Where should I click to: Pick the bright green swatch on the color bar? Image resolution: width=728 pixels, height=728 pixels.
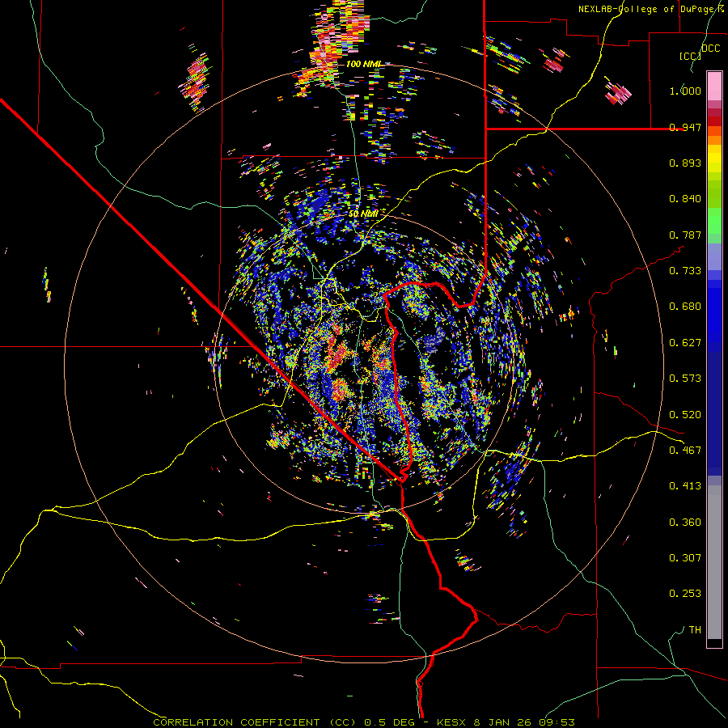coord(714,221)
